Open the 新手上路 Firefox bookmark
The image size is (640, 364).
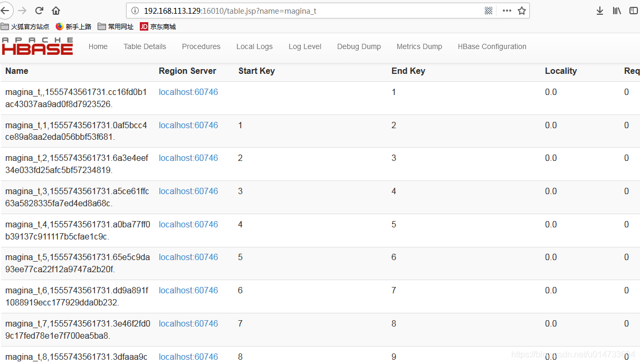[73, 26]
